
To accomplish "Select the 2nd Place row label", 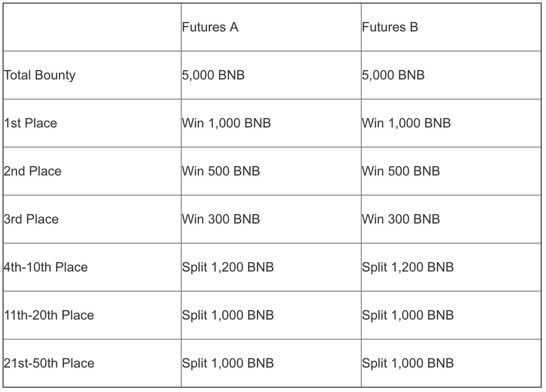I will tap(32, 171).
